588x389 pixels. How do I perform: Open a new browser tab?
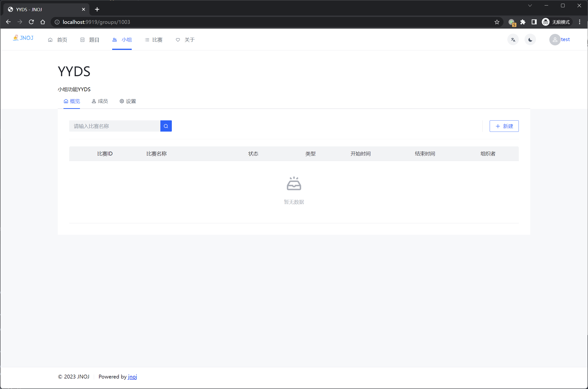tap(97, 9)
